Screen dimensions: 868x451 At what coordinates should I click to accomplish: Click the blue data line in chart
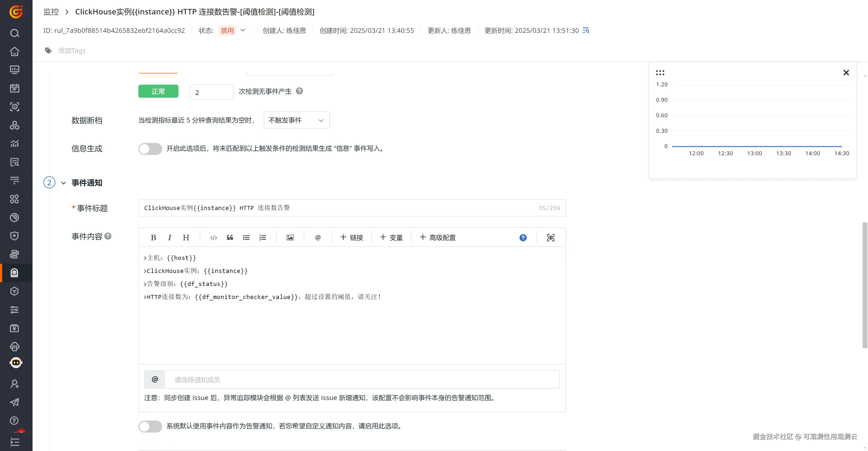[x=757, y=146]
